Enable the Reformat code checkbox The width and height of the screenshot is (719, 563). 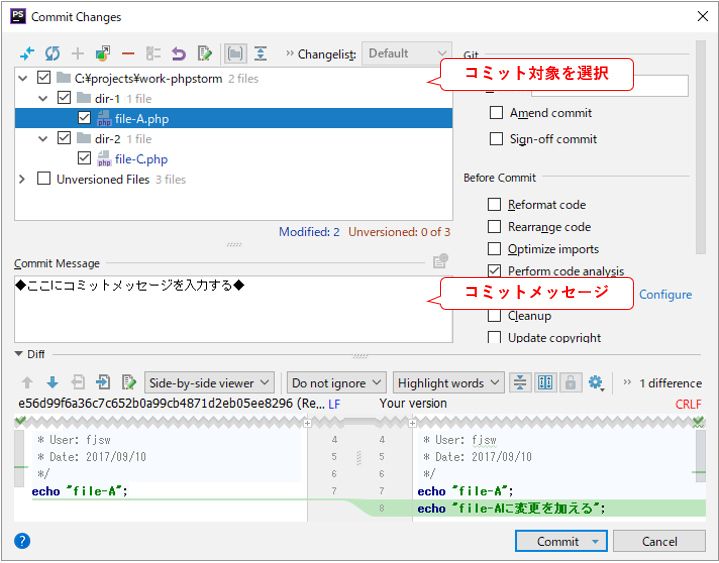pos(494,204)
